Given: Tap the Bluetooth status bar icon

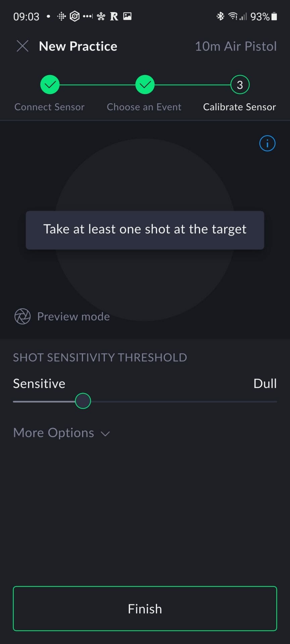Looking at the screenshot, I should click(x=220, y=16).
